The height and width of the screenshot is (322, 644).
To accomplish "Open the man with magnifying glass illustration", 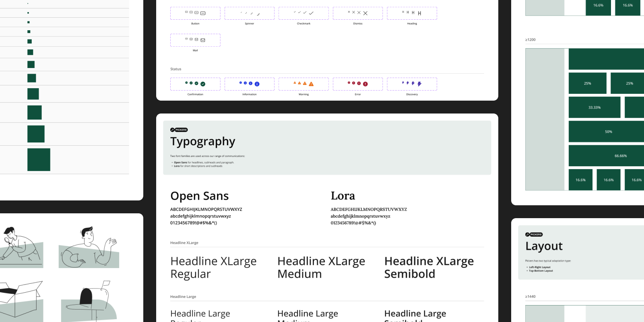I will coord(21,247).
